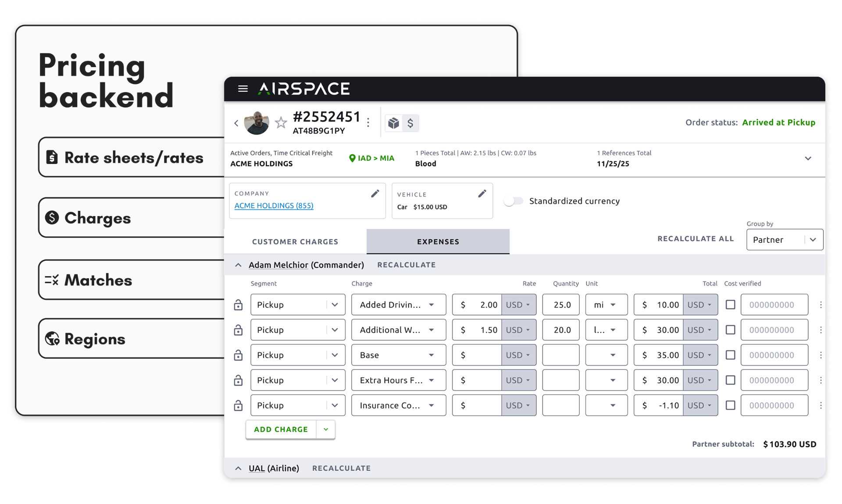842x504 pixels.
Task: Edit the Company field pencil icon
Action: pyautogui.click(x=375, y=194)
